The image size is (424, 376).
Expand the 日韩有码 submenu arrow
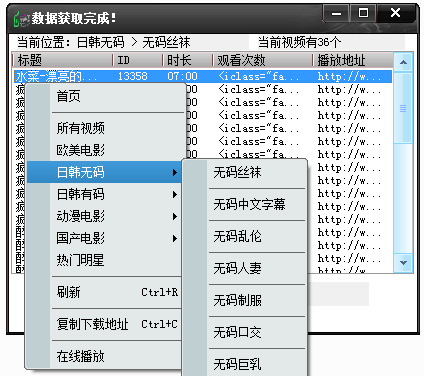[x=175, y=194]
